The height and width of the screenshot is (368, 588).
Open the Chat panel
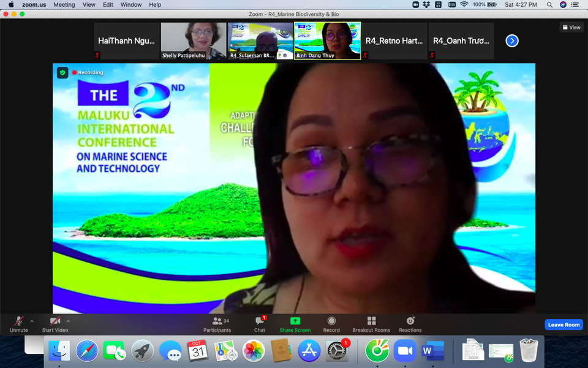click(x=260, y=323)
